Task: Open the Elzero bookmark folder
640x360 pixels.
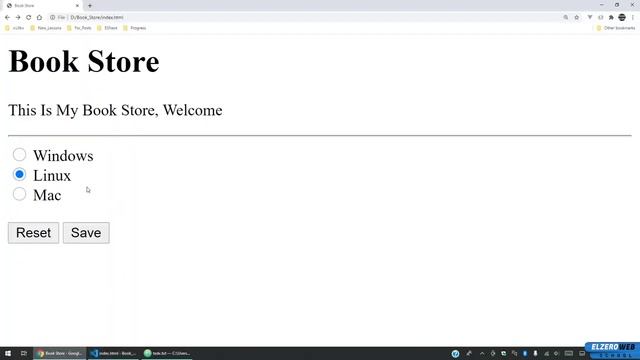Action: click(107, 28)
